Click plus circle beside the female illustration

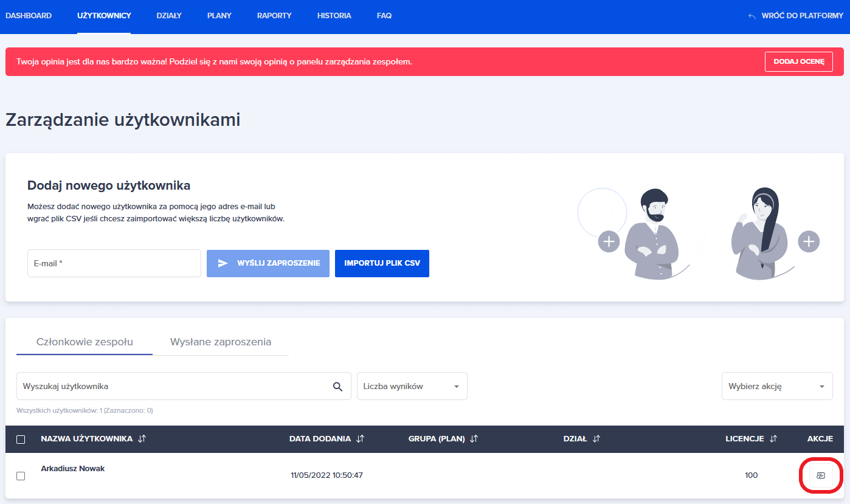809,241
